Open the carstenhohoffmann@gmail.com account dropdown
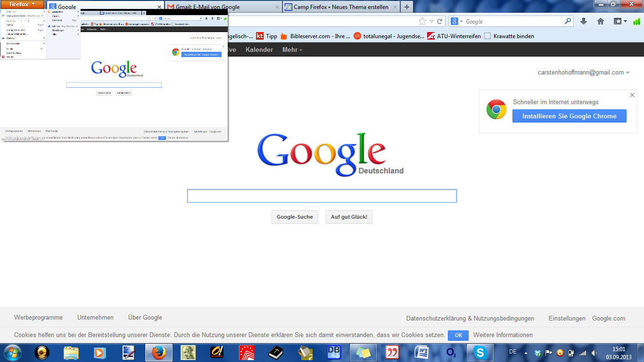 tap(584, 72)
